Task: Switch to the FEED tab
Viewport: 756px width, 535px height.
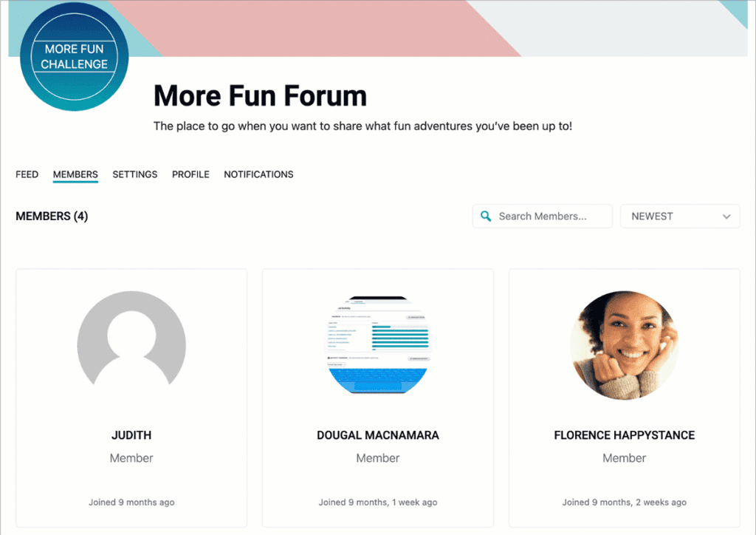Action: click(x=27, y=174)
